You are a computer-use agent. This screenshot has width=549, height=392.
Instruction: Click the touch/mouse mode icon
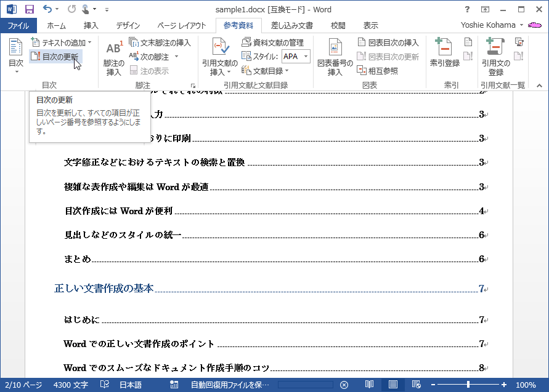[x=85, y=9]
